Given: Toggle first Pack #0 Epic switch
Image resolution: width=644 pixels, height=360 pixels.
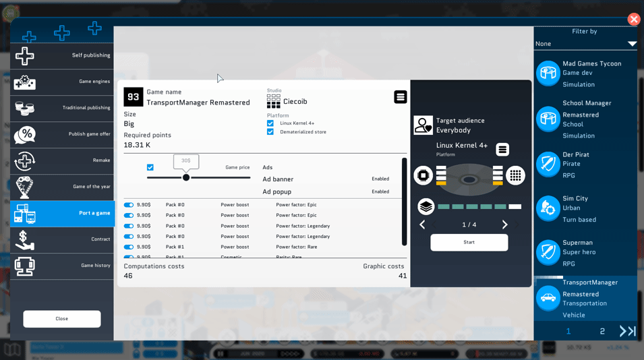Looking at the screenshot, I should (129, 205).
